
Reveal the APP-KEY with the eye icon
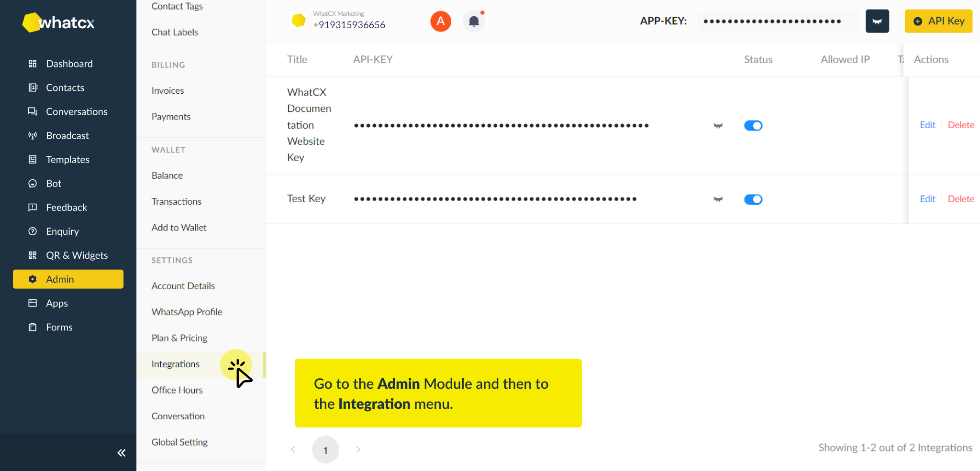[x=877, y=21]
